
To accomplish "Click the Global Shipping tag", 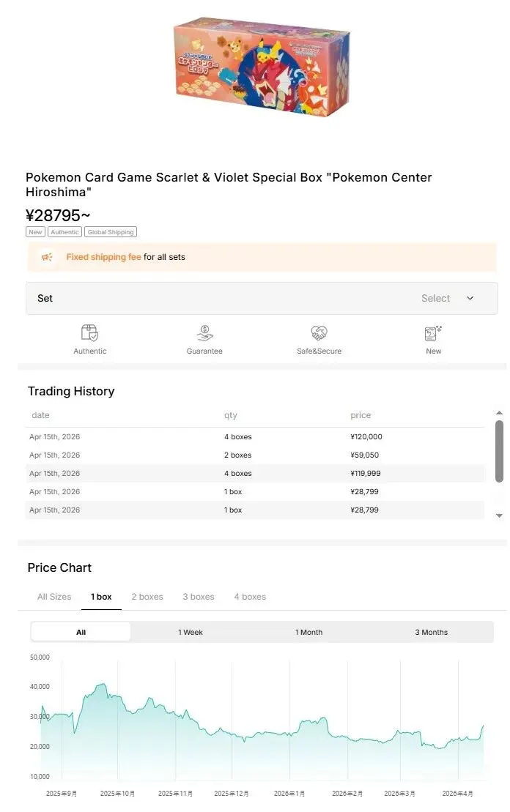I will coord(110,232).
